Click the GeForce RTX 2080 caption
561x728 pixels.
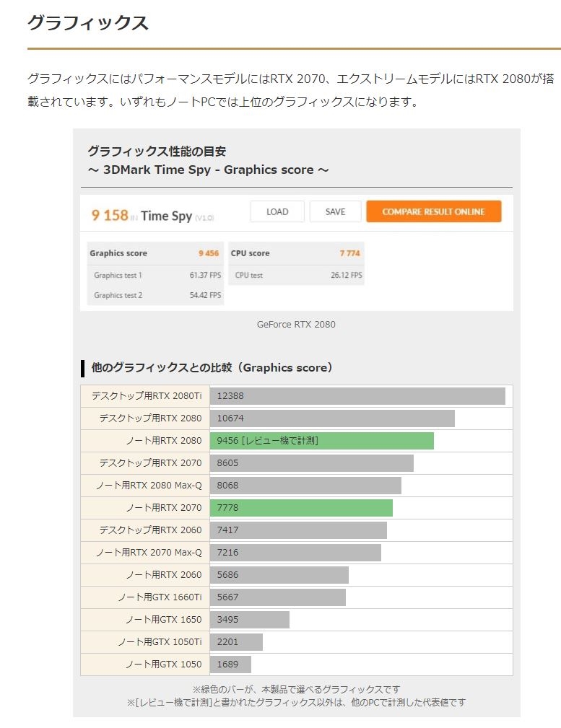pyautogui.click(x=296, y=325)
